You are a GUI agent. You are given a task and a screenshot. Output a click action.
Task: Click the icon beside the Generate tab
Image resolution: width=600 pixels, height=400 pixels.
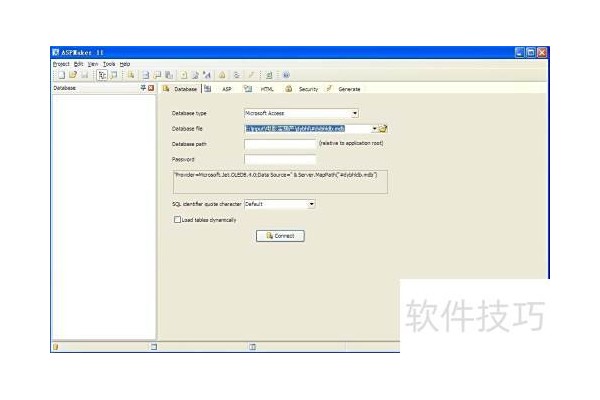point(329,89)
